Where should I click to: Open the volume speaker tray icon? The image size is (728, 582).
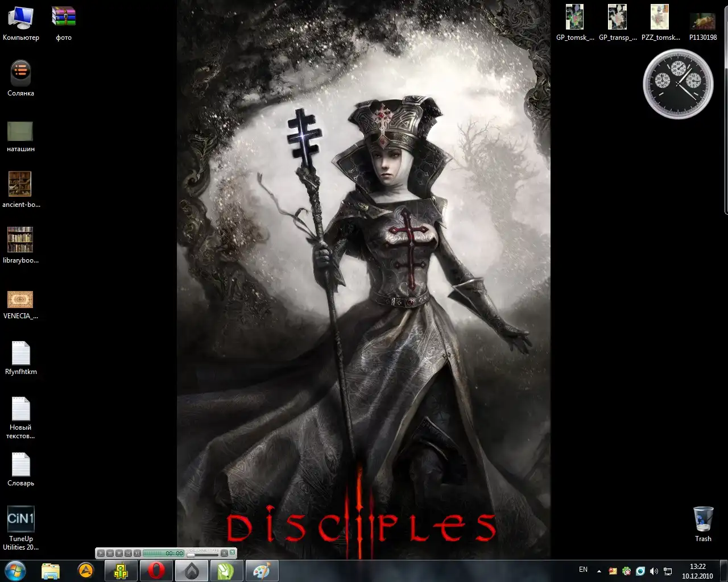click(x=654, y=571)
